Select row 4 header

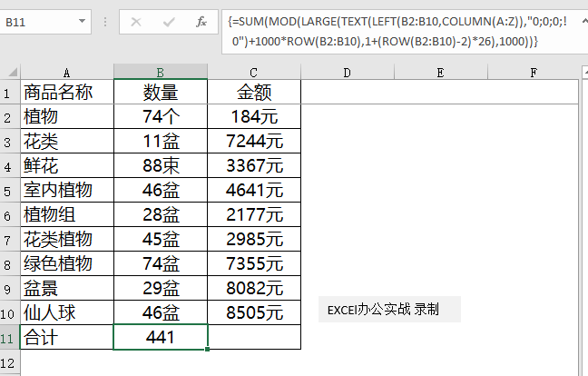tap(8, 166)
